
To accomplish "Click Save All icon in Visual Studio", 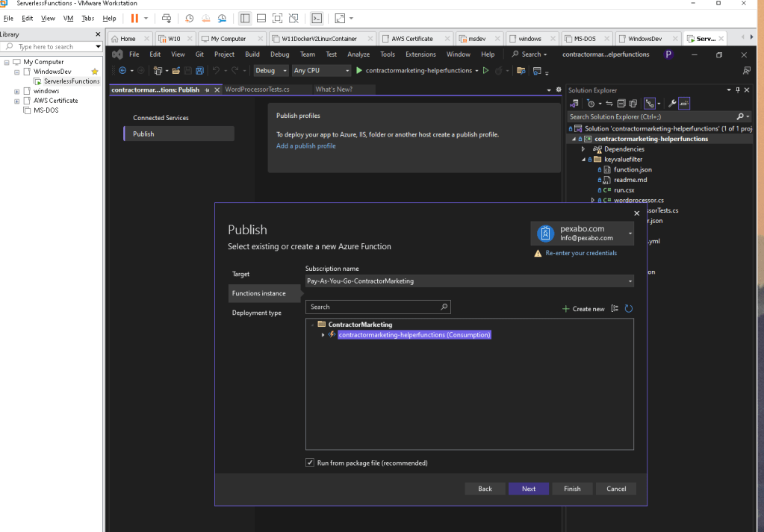I will pos(199,71).
